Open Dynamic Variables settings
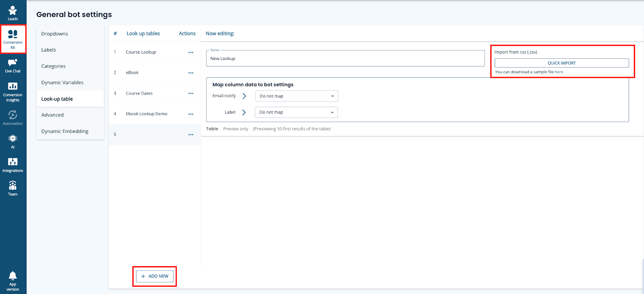Viewport: 644px width, 294px height. (70, 83)
